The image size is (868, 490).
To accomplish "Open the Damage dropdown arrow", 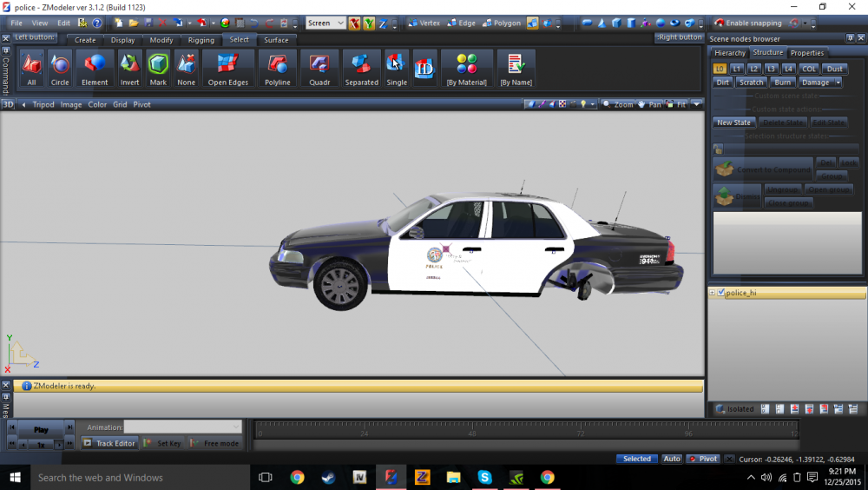I will [x=838, y=82].
